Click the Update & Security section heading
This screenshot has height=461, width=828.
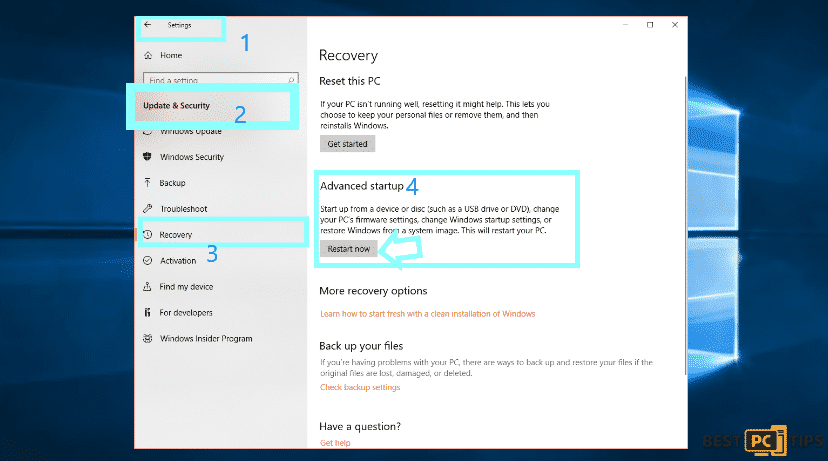point(176,106)
